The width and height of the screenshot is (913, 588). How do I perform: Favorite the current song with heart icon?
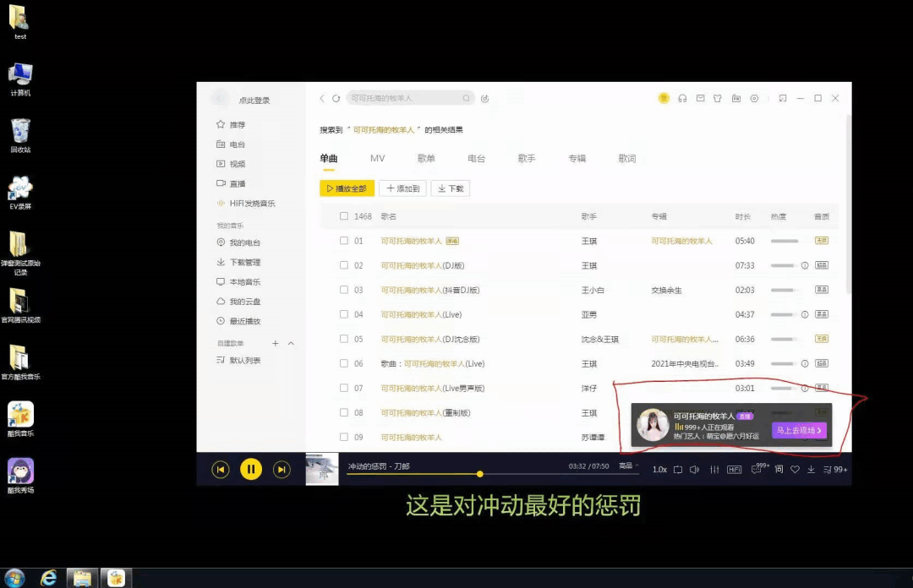[795, 469]
